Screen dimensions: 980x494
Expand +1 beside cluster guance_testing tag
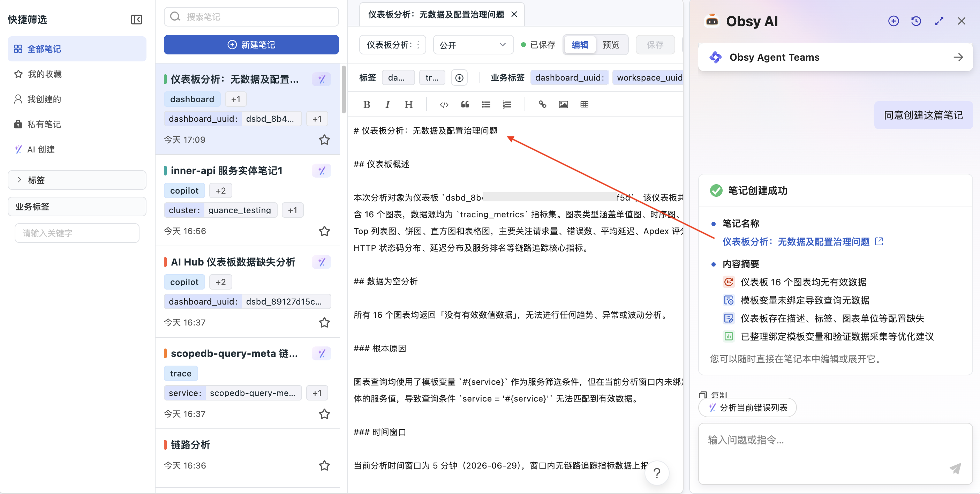click(x=293, y=210)
